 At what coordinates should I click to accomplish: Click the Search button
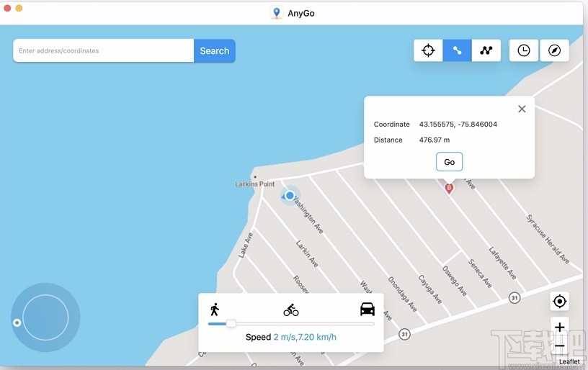click(215, 51)
